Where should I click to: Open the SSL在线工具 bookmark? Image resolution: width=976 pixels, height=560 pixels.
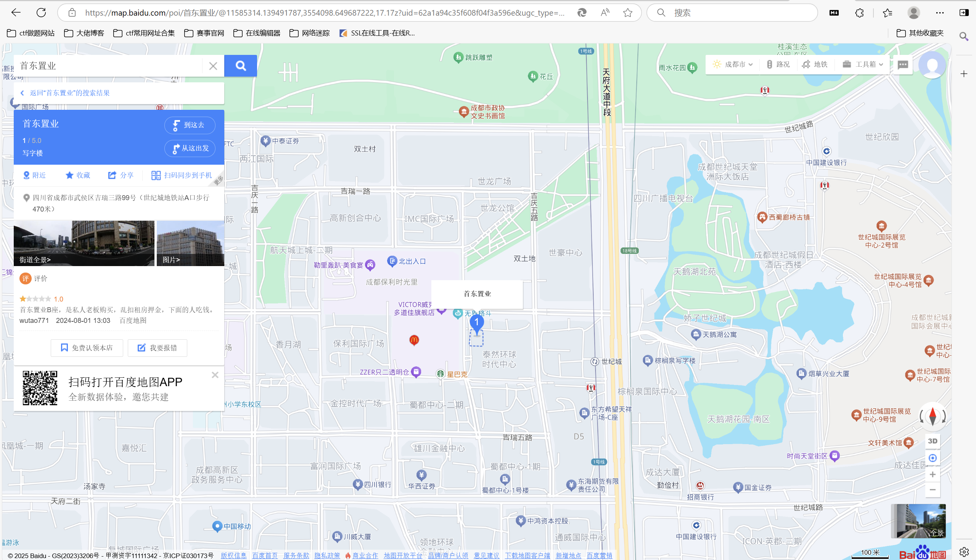(x=377, y=33)
